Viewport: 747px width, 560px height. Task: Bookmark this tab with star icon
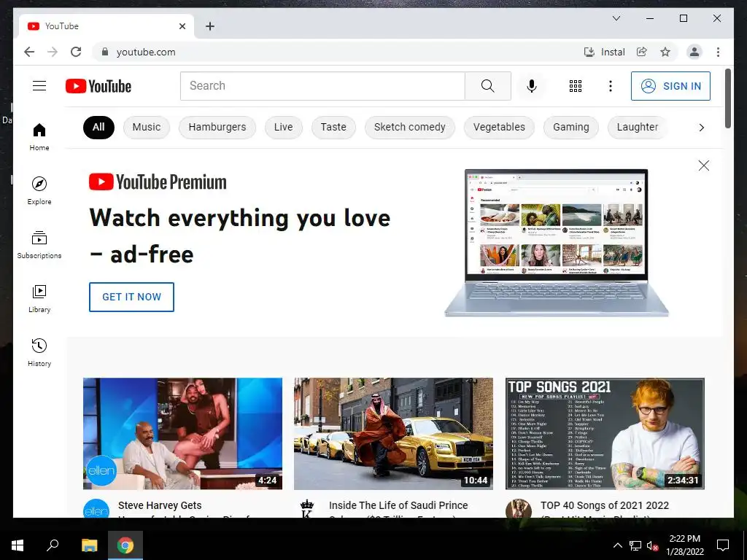[x=665, y=52]
